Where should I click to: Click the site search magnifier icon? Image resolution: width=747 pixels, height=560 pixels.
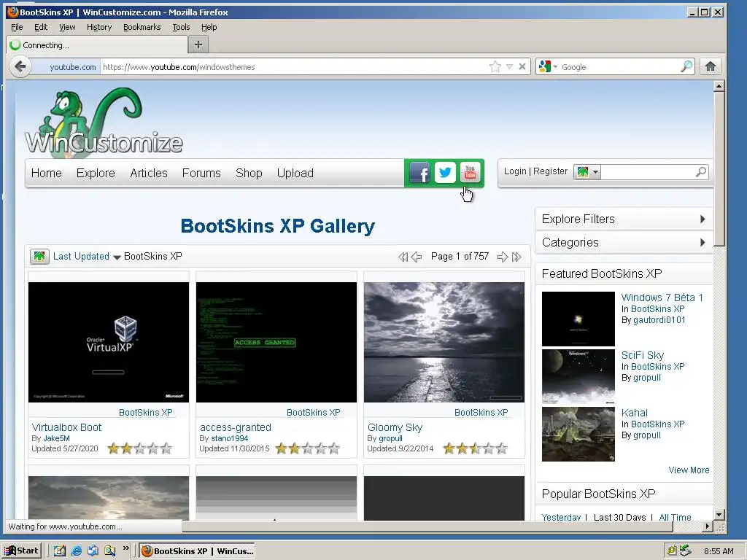point(701,172)
